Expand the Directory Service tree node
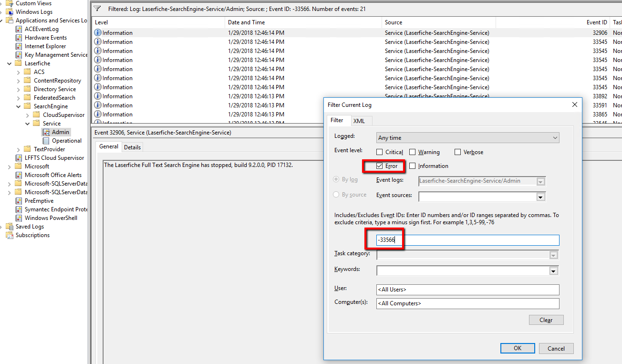This screenshot has height=364, width=622. point(19,89)
